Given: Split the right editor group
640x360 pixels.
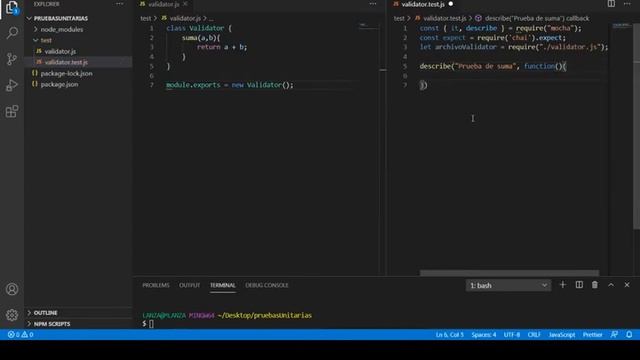Looking at the screenshot, I should tap(611, 4).
